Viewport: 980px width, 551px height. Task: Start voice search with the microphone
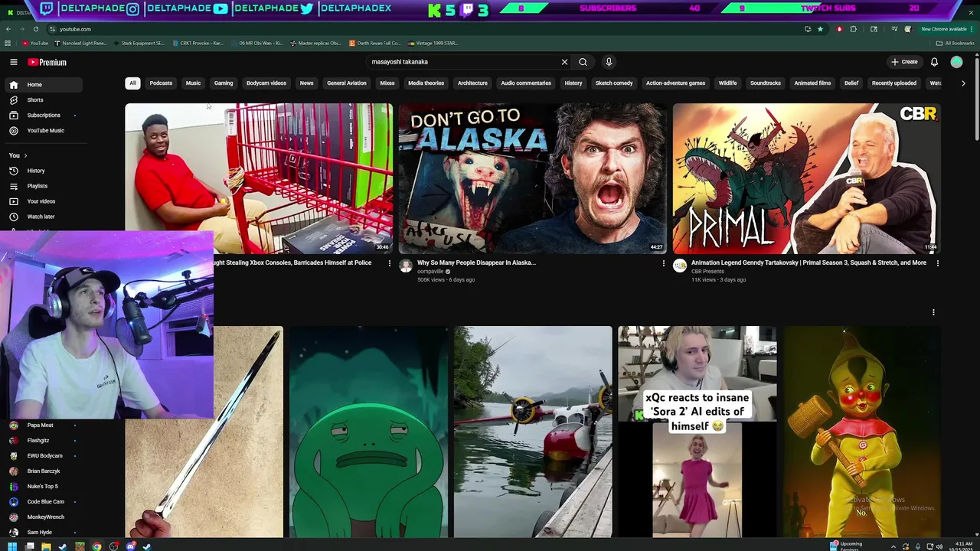609,62
